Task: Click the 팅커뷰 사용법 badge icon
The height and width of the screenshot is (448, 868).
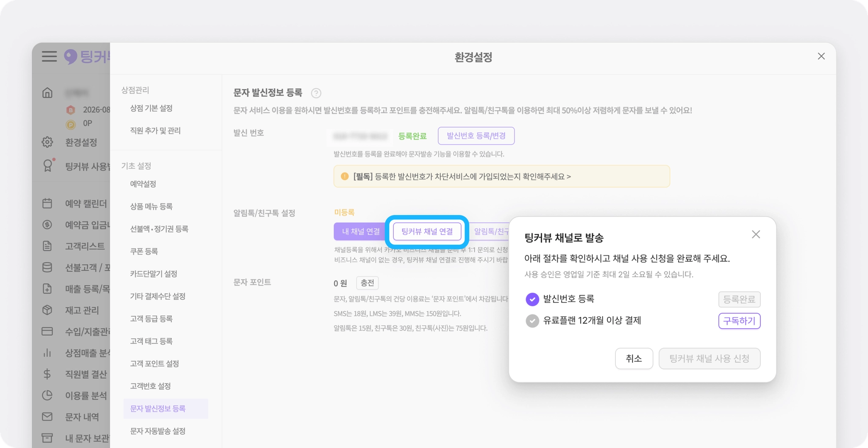Action: (48, 165)
